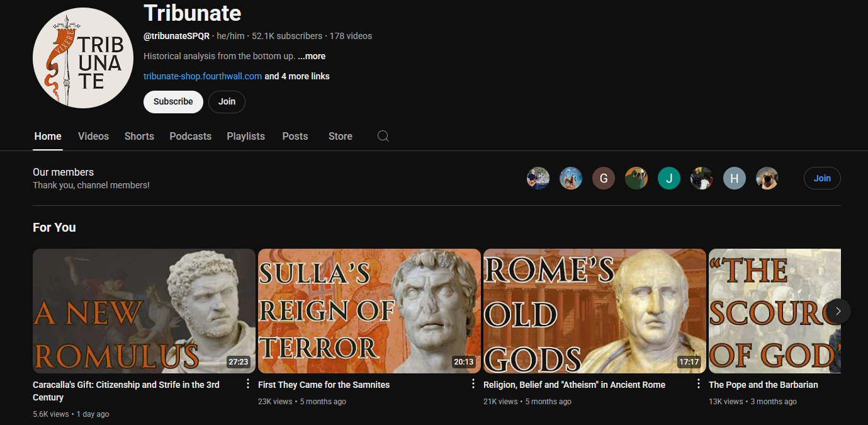Switch to the Home tab
Screen dimensions: 868x425
[48, 136]
